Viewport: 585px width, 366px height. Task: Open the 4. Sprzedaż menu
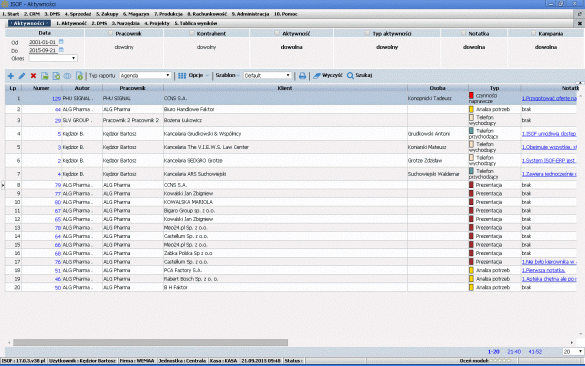point(78,14)
